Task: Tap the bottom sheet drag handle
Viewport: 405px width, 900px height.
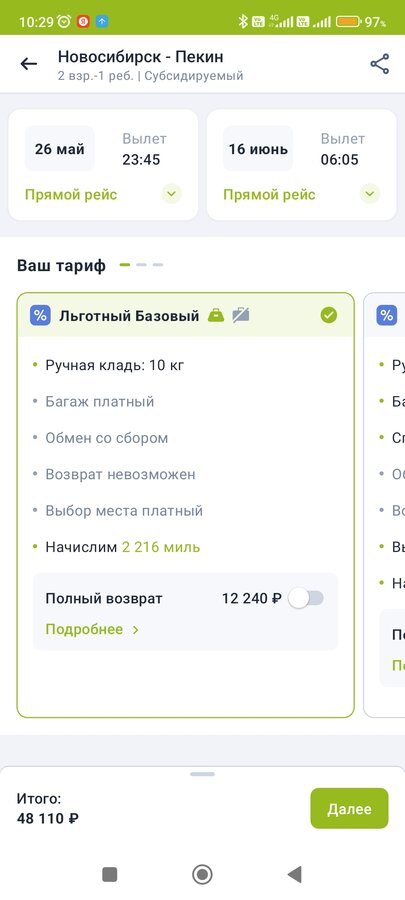Action: coord(202,774)
